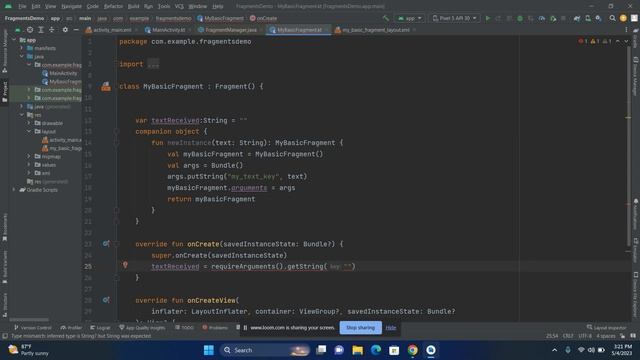Click the override gutter icon beside onCreateView

coord(106,300)
